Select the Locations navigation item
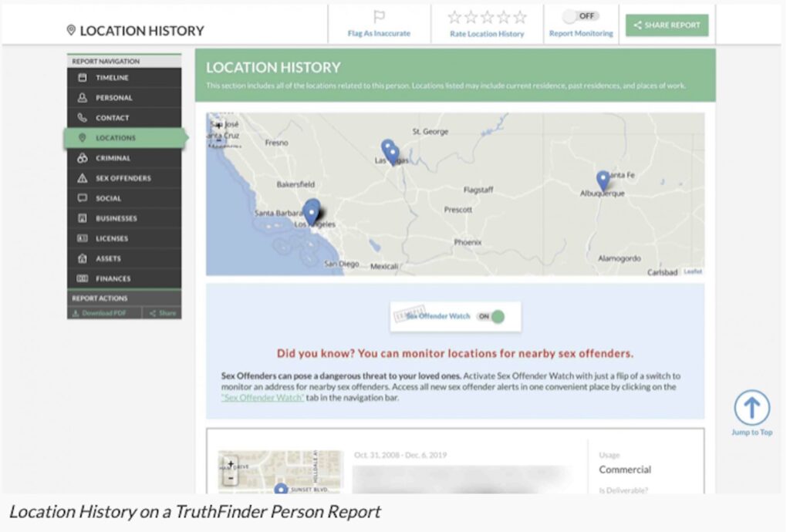This screenshot has width=790, height=532. click(x=126, y=138)
